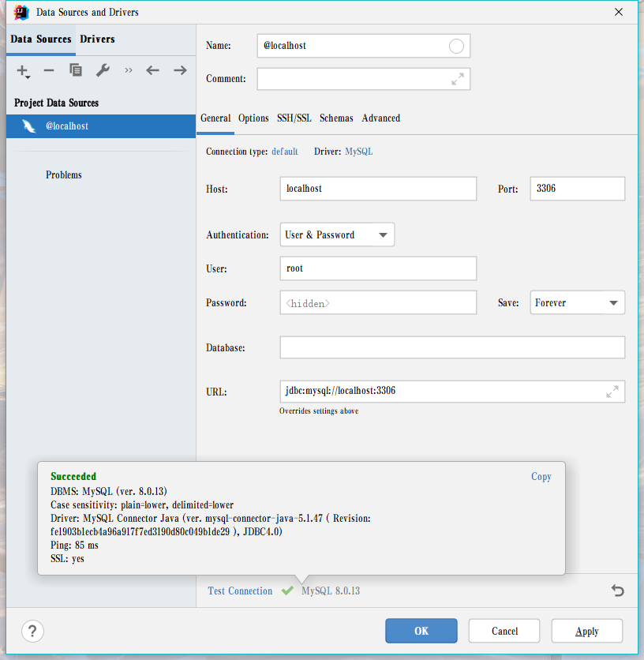Viewport: 644px width, 660px height.
Task: Open driver settings via wrench icon
Action: coord(103,70)
